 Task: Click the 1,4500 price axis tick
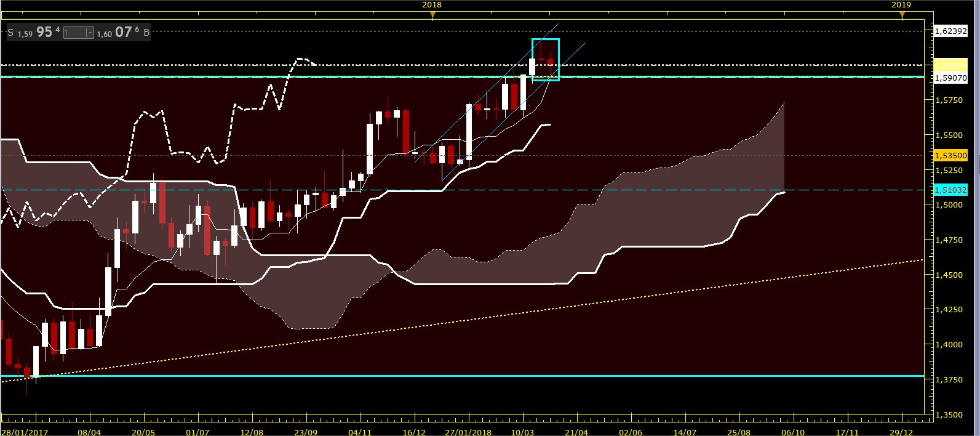point(949,275)
